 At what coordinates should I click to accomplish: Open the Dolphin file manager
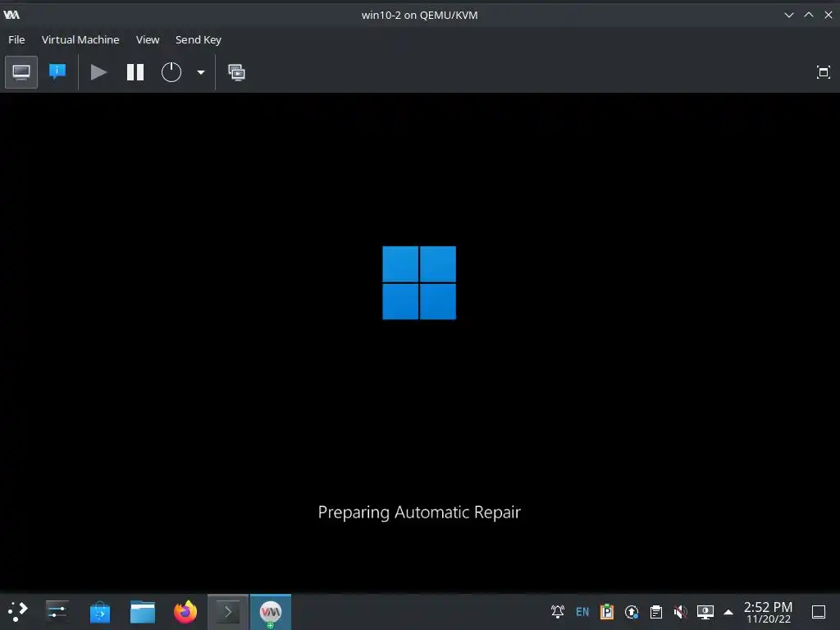tap(143, 612)
